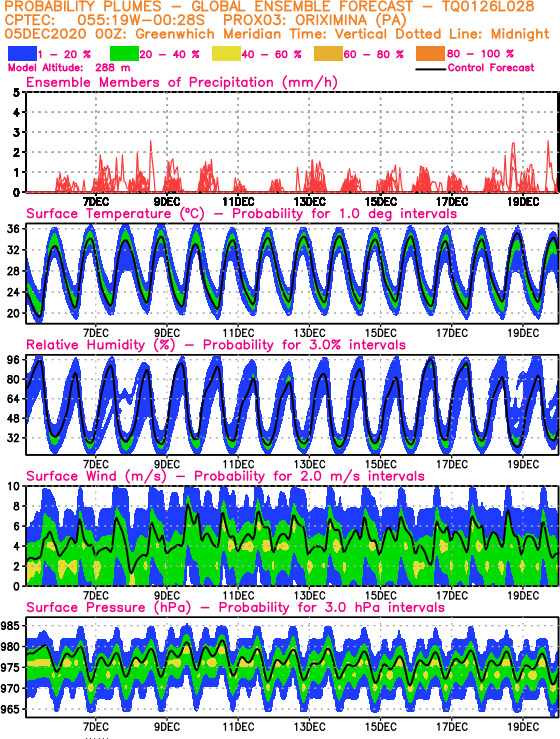Click 11DEC label under wind chart
The image size is (560, 739).
coord(238,596)
